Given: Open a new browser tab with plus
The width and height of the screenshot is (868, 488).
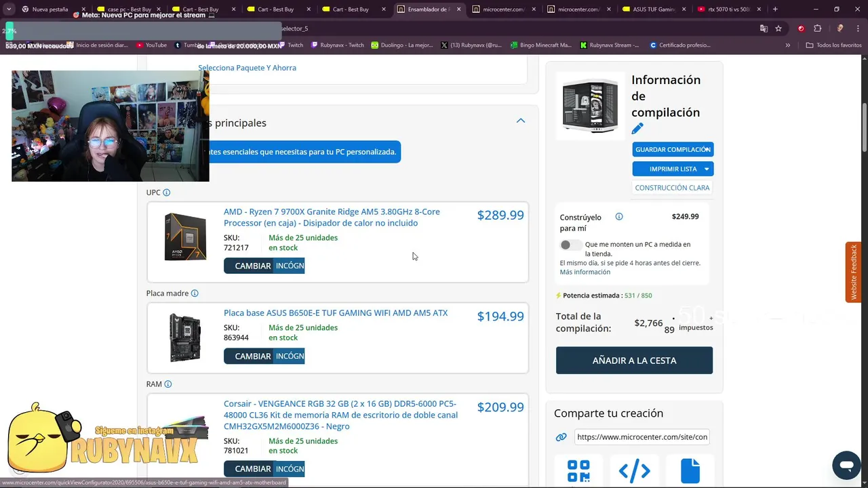Looking at the screenshot, I should pos(775,9).
